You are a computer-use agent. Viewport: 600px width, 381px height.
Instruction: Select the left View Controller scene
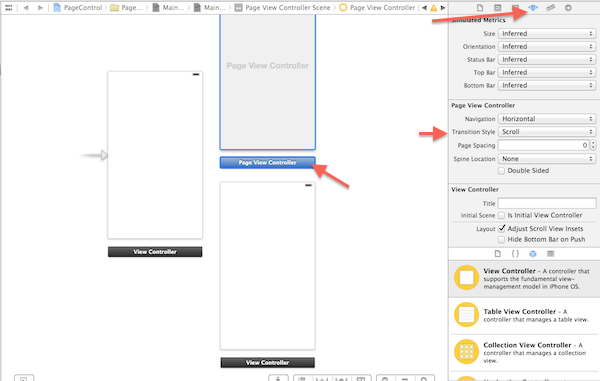tap(155, 155)
